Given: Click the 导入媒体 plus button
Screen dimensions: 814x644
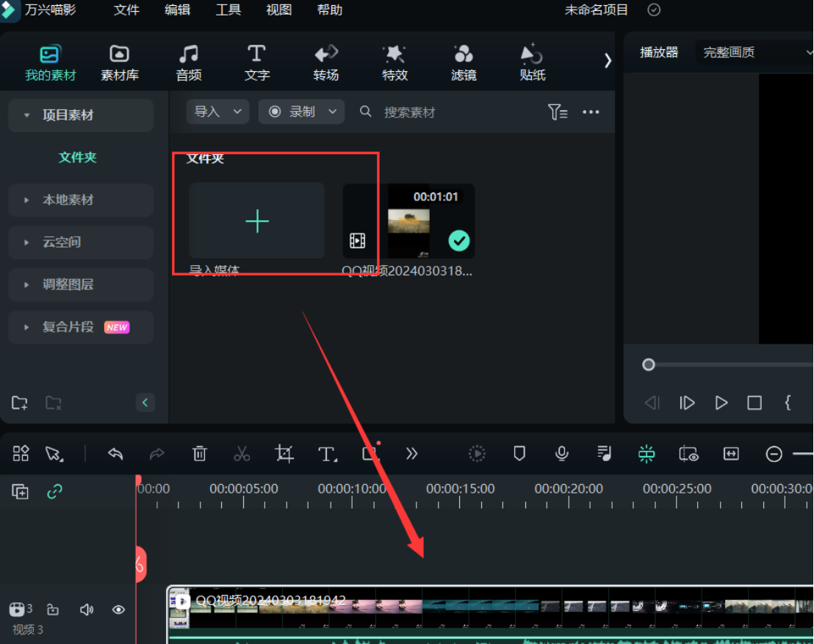Looking at the screenshot, I should coord(257,221).
